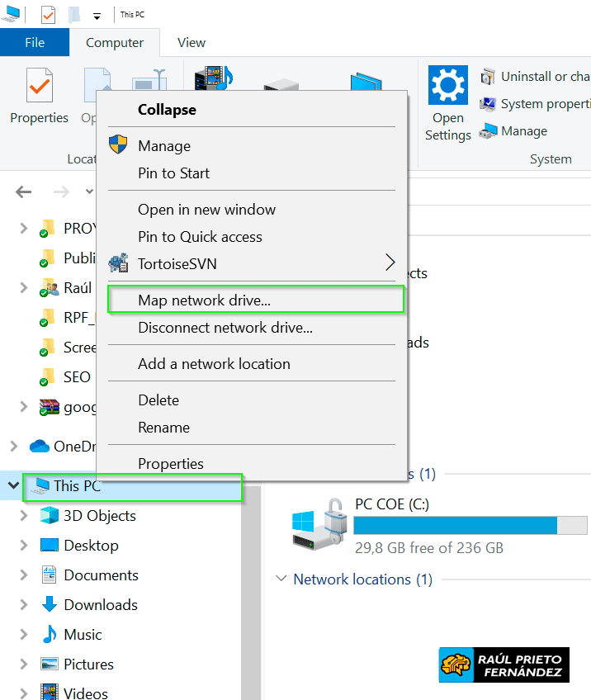Image resolution: width=591 pixels, height=700 pixels.
Task: Open the File tab
Action: coord(35,43)
